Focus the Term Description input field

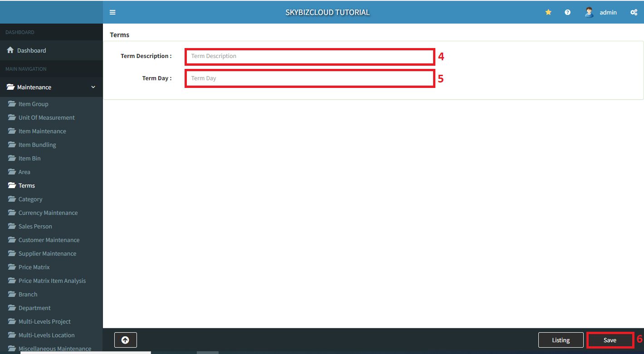[x=310, y=56]
